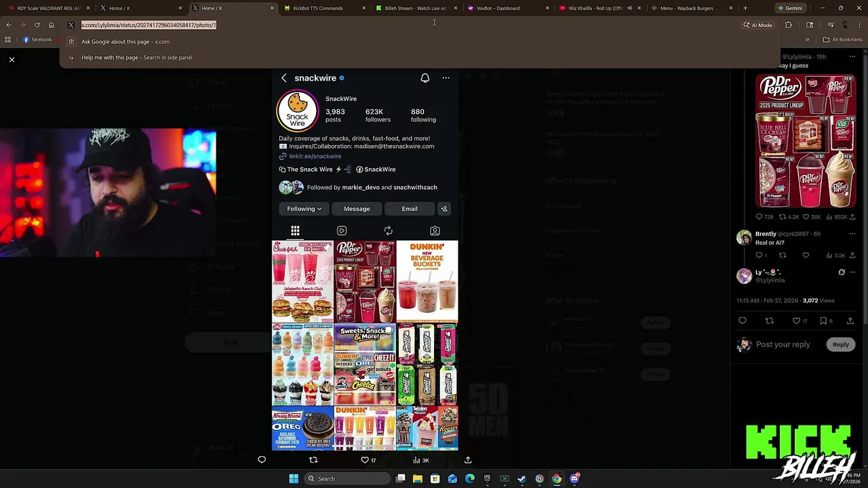Switch to the KickBot TTS Commands tab
Screen dimensions: 868x488
pyautogui.click(x=323, y=8)
